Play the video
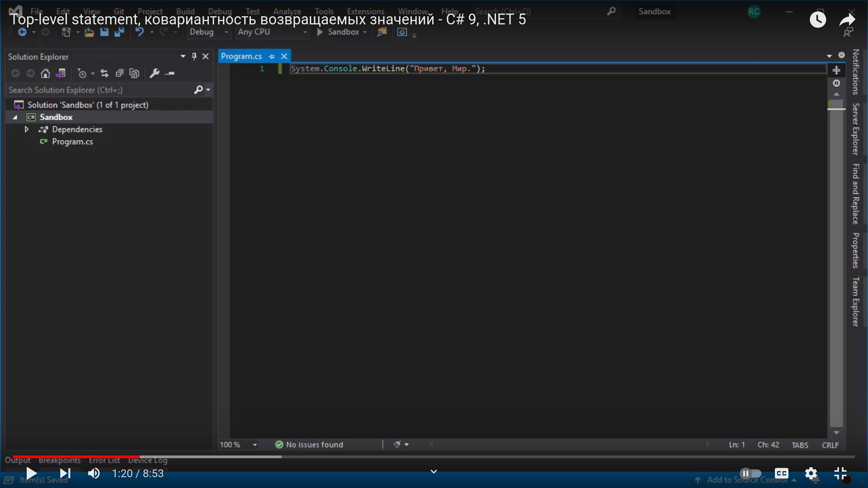 coord(31,473)
